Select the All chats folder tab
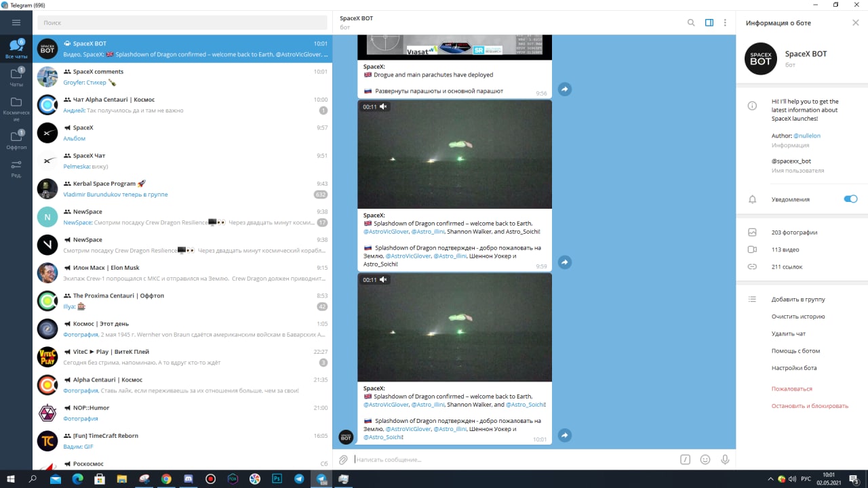This screenshot has height=488, width=868. point(16,49)
